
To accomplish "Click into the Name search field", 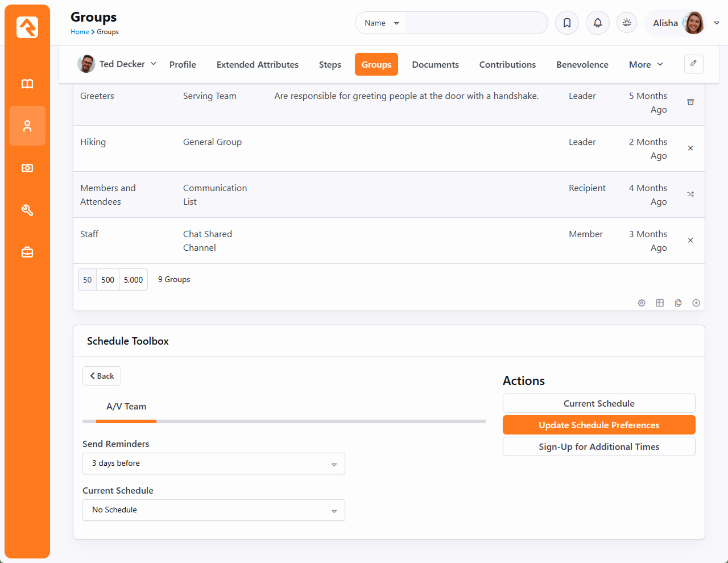I will pyautogui.click(x=477, y=23).
